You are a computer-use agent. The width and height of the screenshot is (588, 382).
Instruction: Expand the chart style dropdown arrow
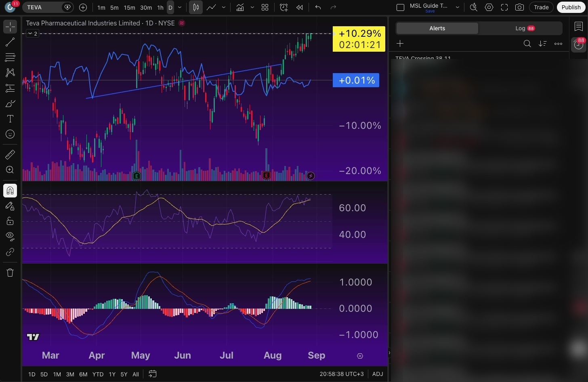coord(224,7)
